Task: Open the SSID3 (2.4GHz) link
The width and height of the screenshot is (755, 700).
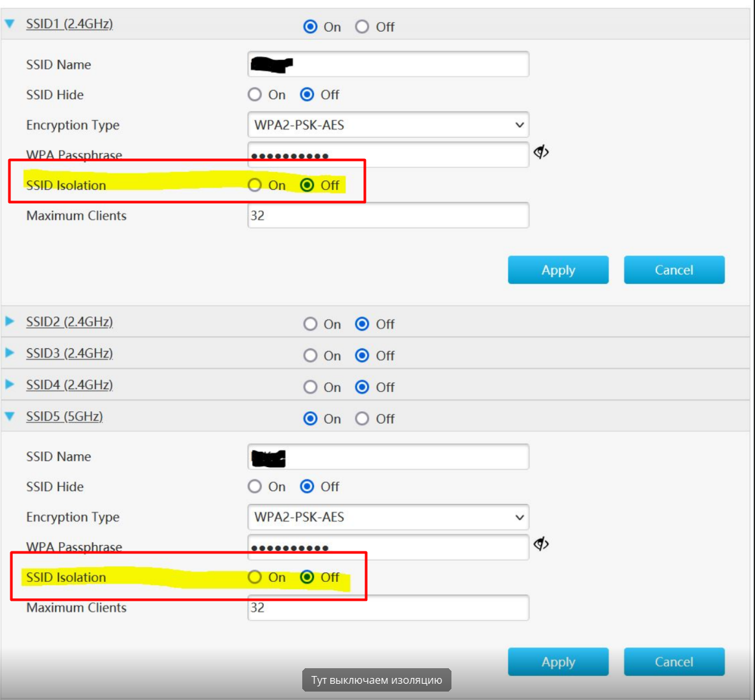Action: (x=69, y=353)
